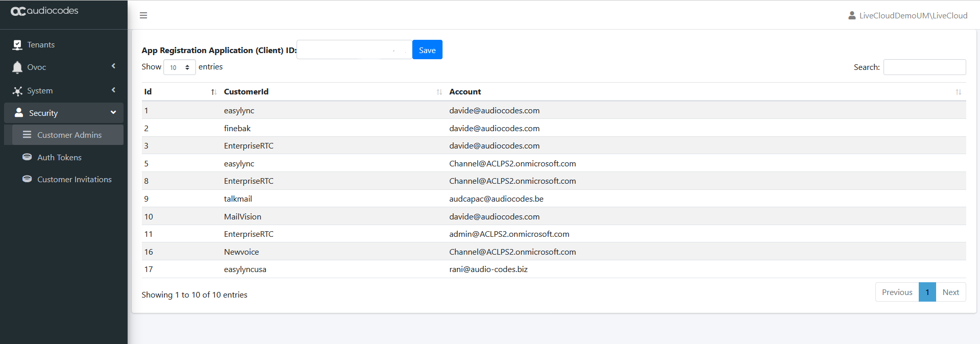Viewport: 980px width, 344px height.
Task: Sort table by Account column arrows
Action: 958,92
